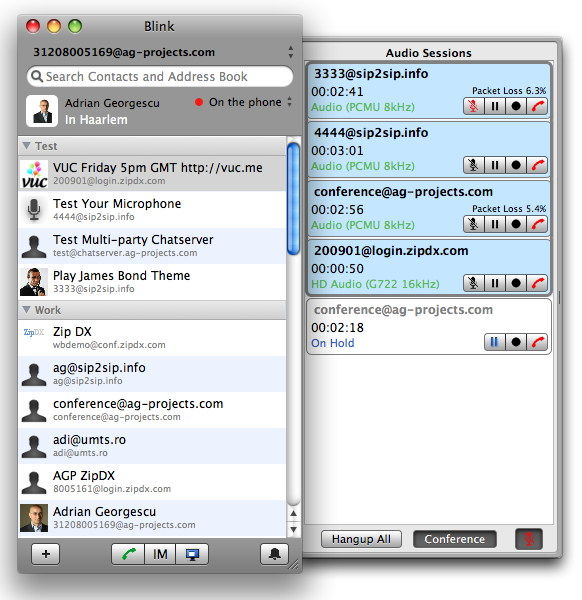Viewport: 582px width, 600px height.
Task: Toggle the red mute-all microphone button
Action: (x=529, y=539)
